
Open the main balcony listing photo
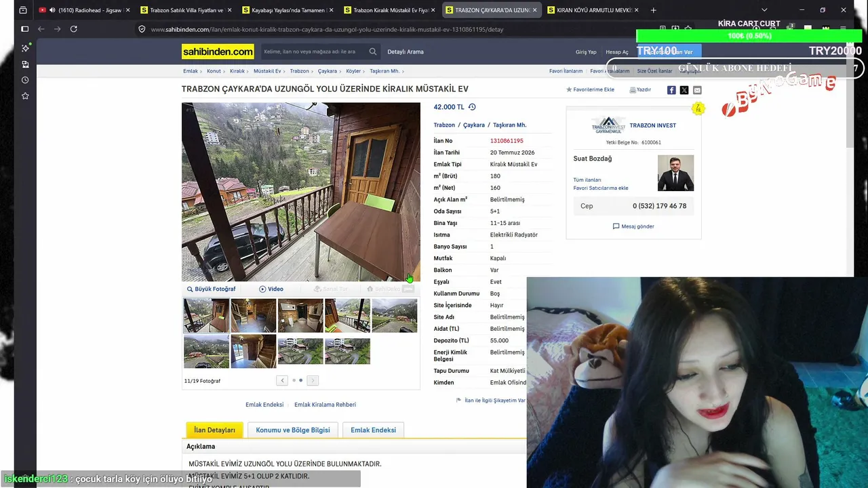pos(301,192)
